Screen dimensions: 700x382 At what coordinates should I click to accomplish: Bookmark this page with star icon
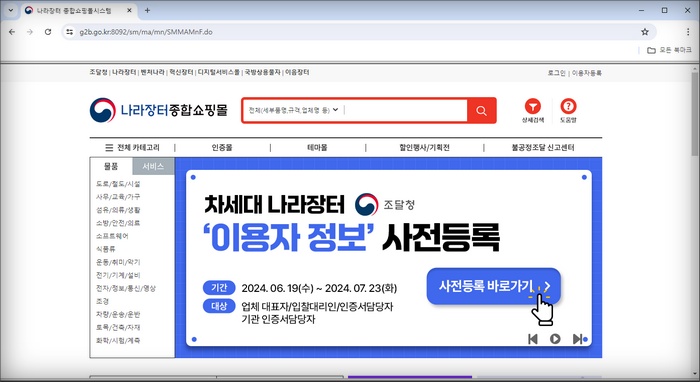[x=645, y=32]
